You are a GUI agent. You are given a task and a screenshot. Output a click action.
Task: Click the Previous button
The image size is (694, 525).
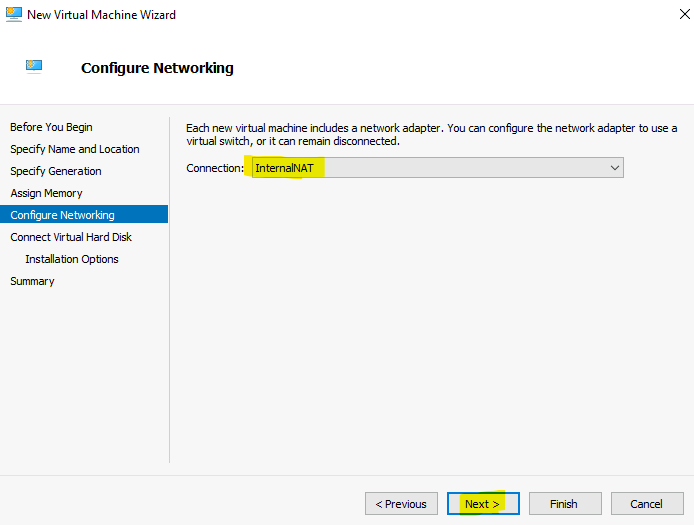pyautogui.click(x=401, y=504)
